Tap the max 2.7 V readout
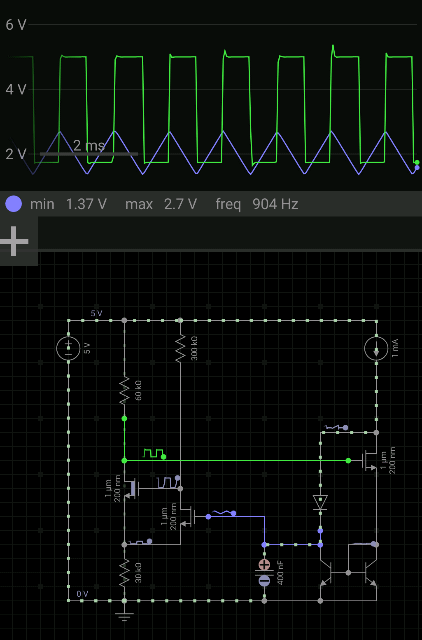Image resolution: width=422 pixels, height=640 pixels. (161, 204)
